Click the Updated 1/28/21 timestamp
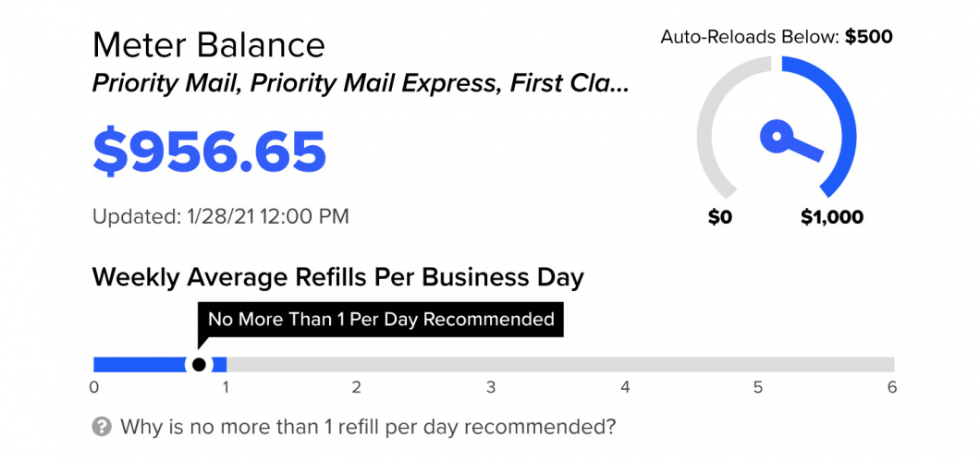The height and width of the screenshot is (462, 980). [x=221, y=217]
